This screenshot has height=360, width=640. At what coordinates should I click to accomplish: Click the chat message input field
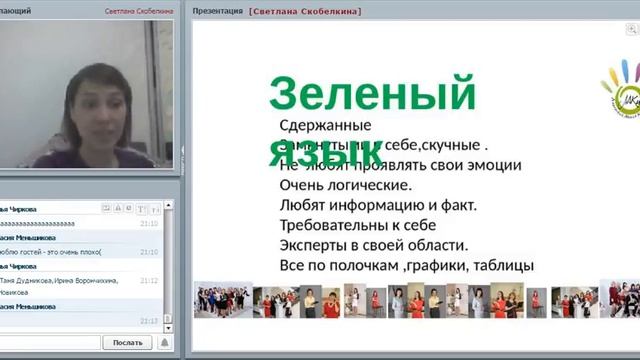click(x=50, y=342)
